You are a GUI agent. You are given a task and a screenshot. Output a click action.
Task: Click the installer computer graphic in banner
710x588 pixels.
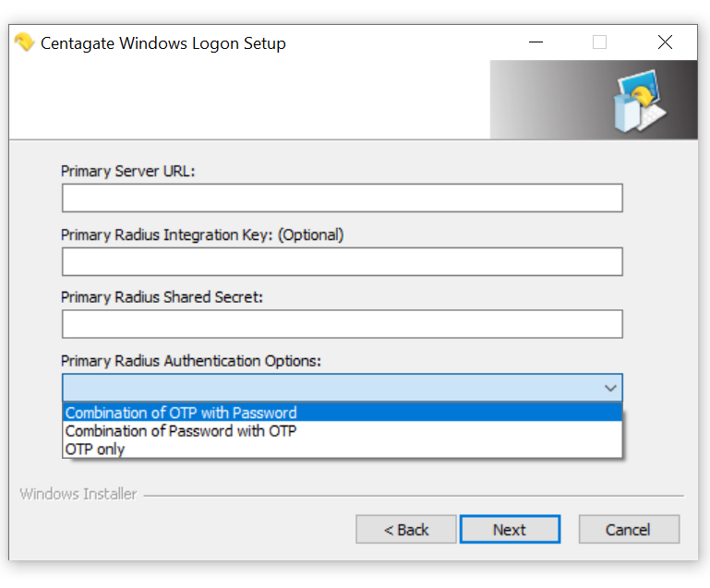tap(639, 101)
